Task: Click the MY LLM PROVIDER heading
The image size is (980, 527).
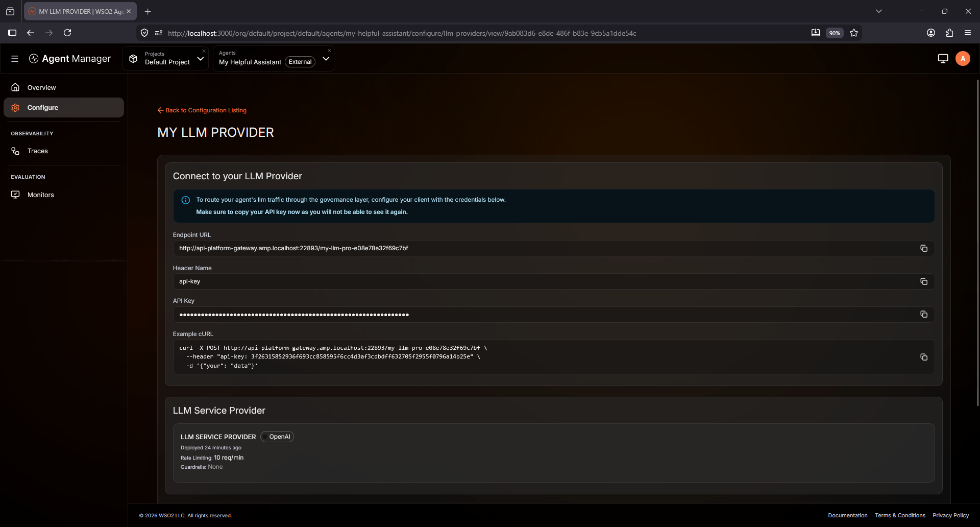Action: pos(215,132)
